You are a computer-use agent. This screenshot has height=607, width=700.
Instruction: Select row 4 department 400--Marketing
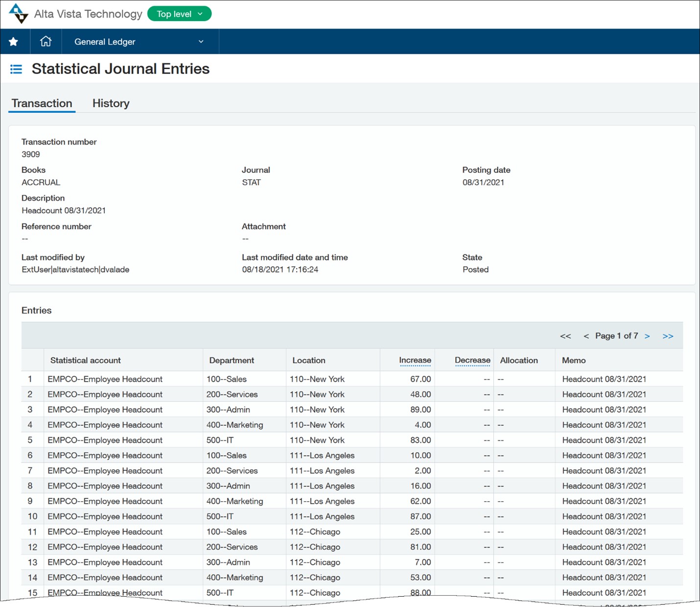(x=235, y=425)
